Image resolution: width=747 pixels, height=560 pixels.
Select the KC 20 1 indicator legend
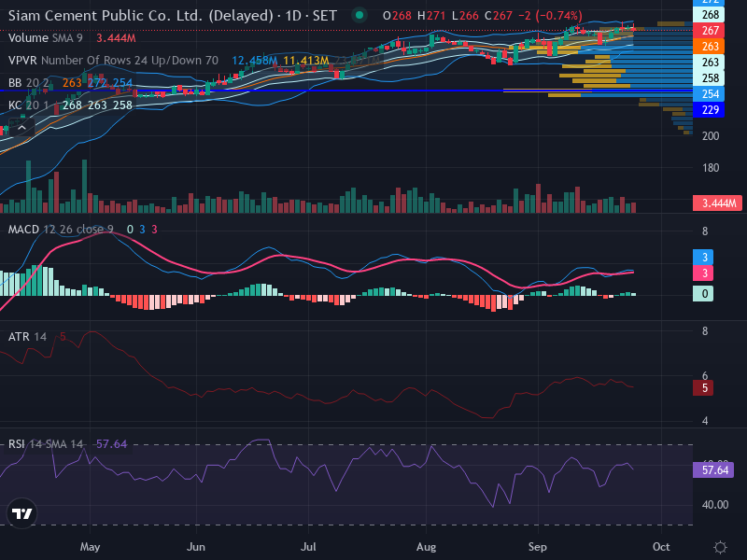pyautogui.click(x=29, y=105)
